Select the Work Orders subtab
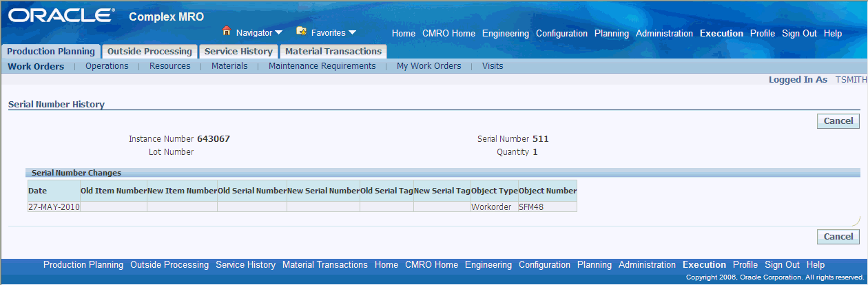Viewport: 868px width, 285px height. 36,66
